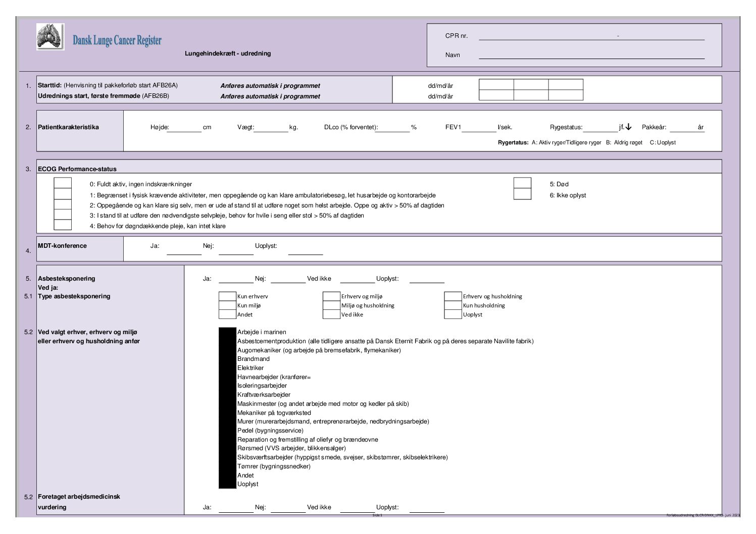Viewport: 756px width, 534px height.
Task: Click the Navn input line
Action: (x=591, y=55)
